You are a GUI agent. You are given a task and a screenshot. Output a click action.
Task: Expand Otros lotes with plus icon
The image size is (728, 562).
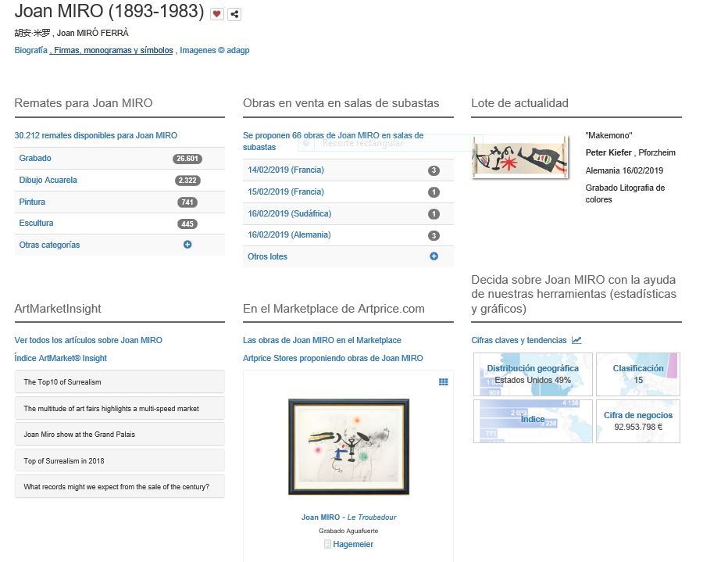(434, 256)
